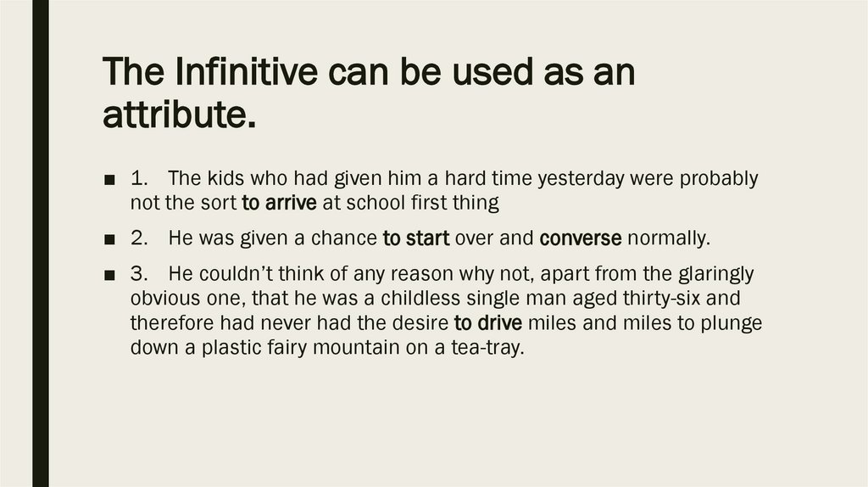Click the word 'attribute.' in the title
The height and width of the screenshot is (487, 868).
179,113
